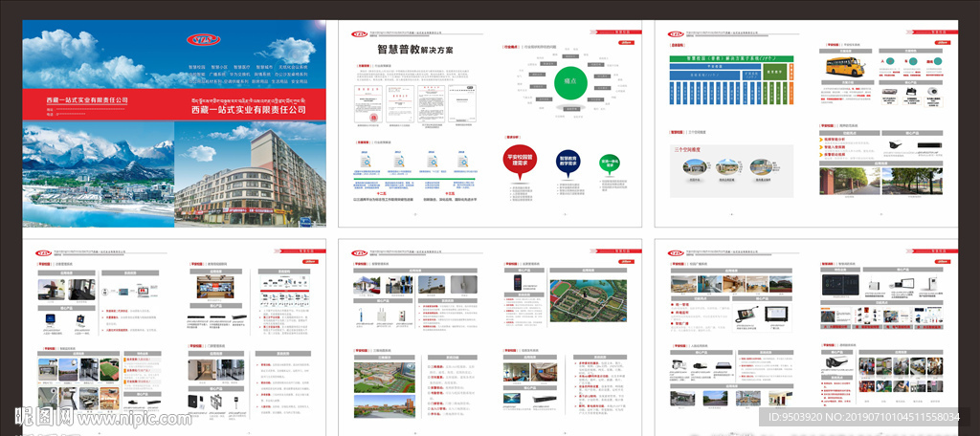Click the brick wall and fence street photo
The height and width of the screenshot is (436, 980).
tap(849, 180)
